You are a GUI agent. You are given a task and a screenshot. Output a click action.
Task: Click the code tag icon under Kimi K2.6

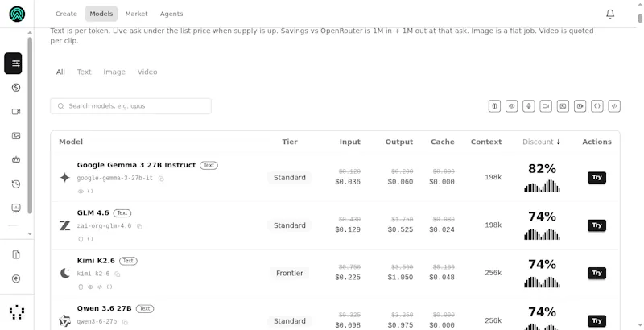[99, 287]
